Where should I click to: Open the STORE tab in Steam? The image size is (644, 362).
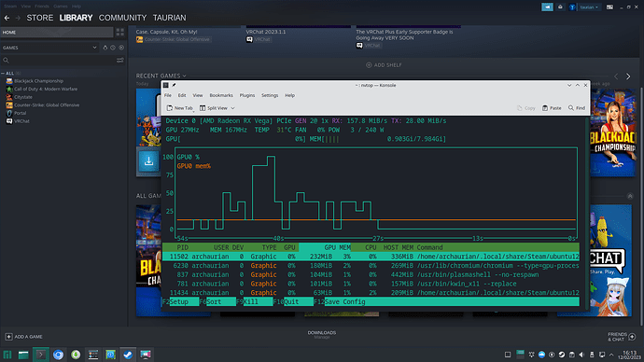click(40, 18)
